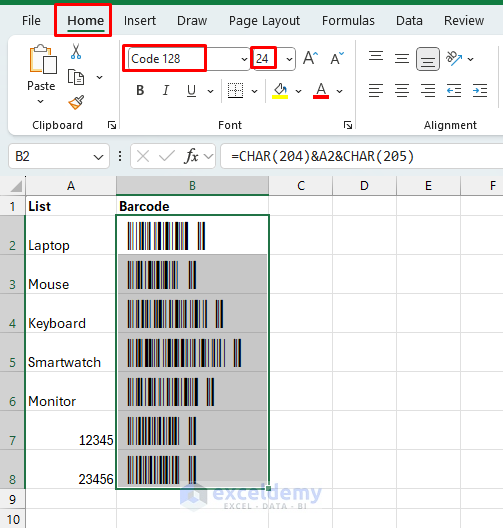The width and height of the screenshot is (503, 528).
Task: Open Font settings dialog launcher
Action: point(348,126)
